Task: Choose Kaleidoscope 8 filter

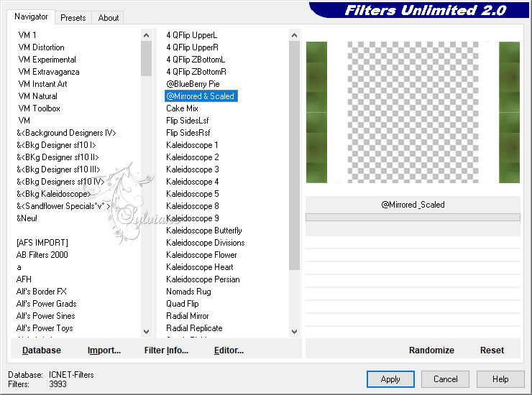Action: (193, 206)
